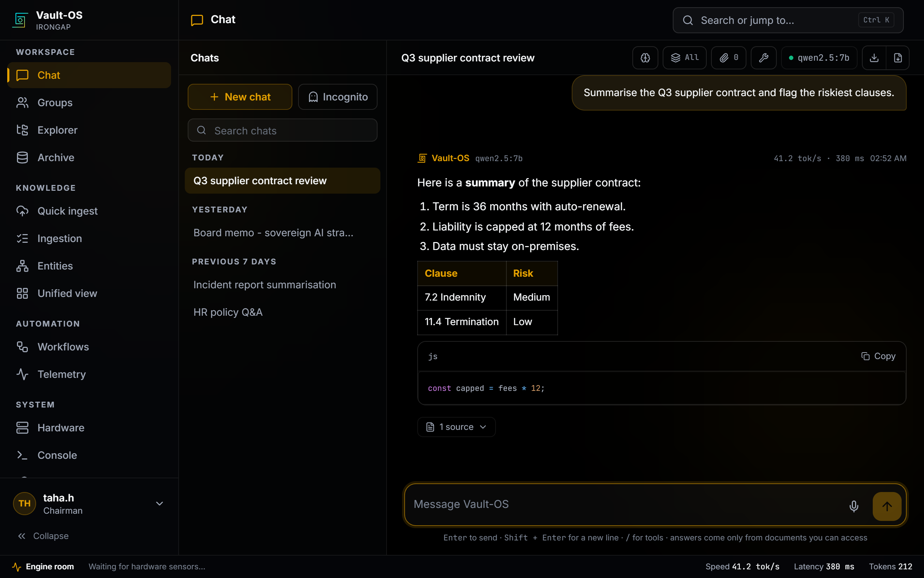
Task: Click the Vault-OS assistant message icon
Action: click(422, 158)
